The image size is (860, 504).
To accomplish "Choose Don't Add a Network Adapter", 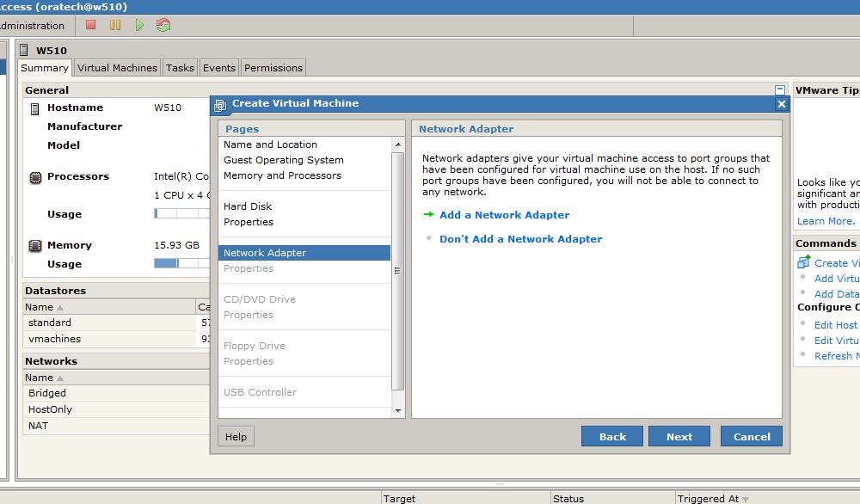I will coord(520,239).
